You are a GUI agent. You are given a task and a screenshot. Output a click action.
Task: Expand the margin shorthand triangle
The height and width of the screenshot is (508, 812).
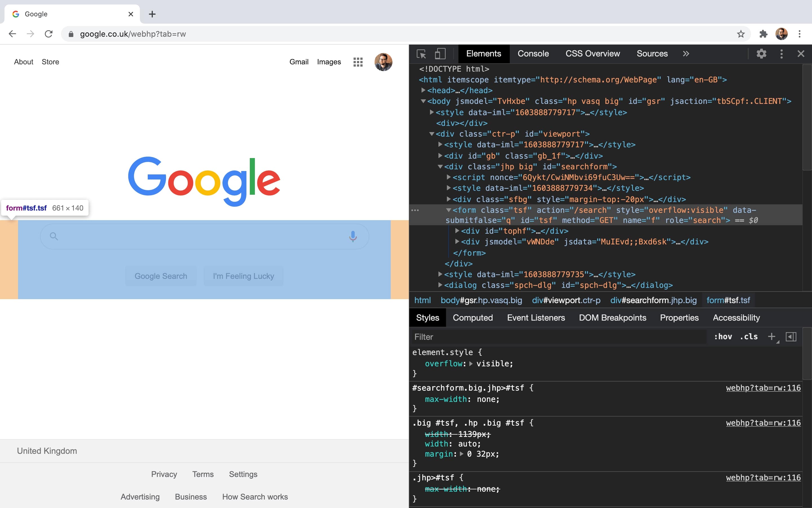(x=462, y=454)
